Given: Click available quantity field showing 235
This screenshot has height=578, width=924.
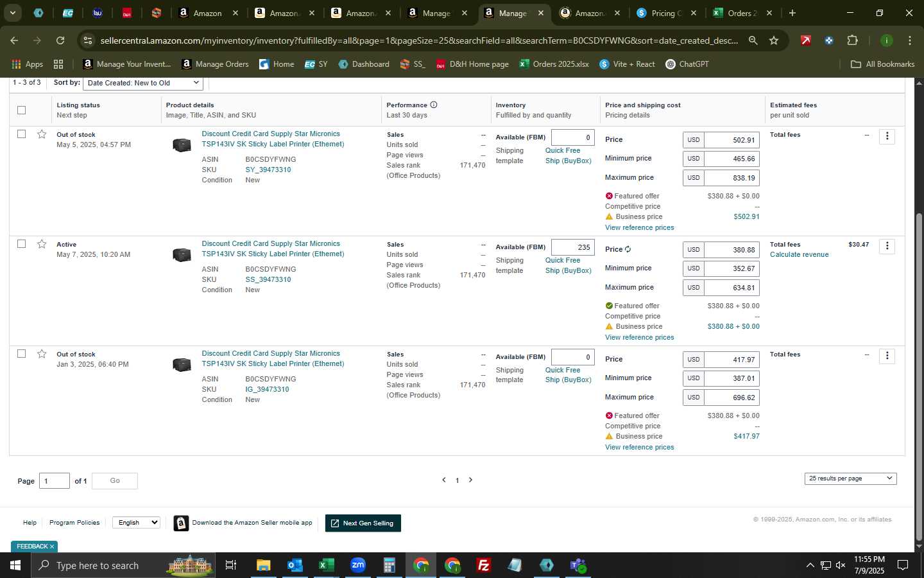Looking at the screenshot, I should tap(572, 247).
